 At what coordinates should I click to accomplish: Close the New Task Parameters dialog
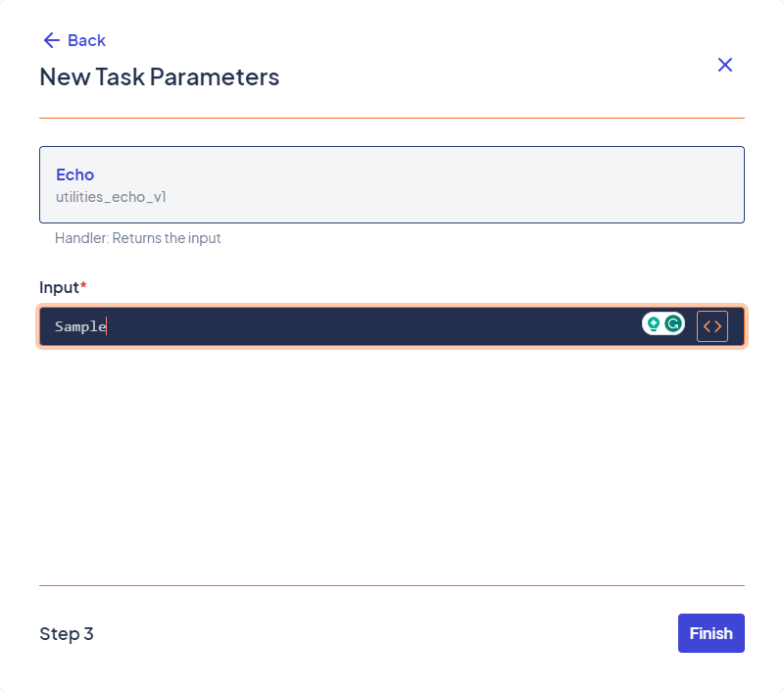[x=724, y=65]
